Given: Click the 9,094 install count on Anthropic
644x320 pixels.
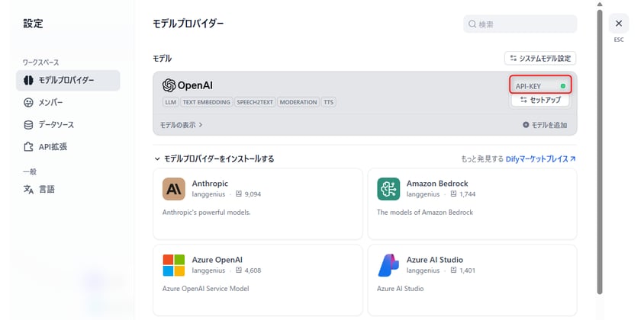Looking at the screenshot, I should [249, 194].
